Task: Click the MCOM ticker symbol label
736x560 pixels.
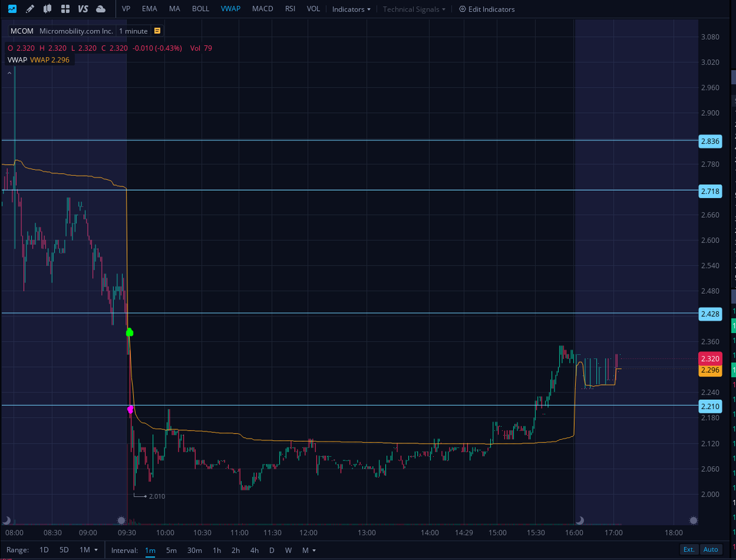Action: pos(22,31)
